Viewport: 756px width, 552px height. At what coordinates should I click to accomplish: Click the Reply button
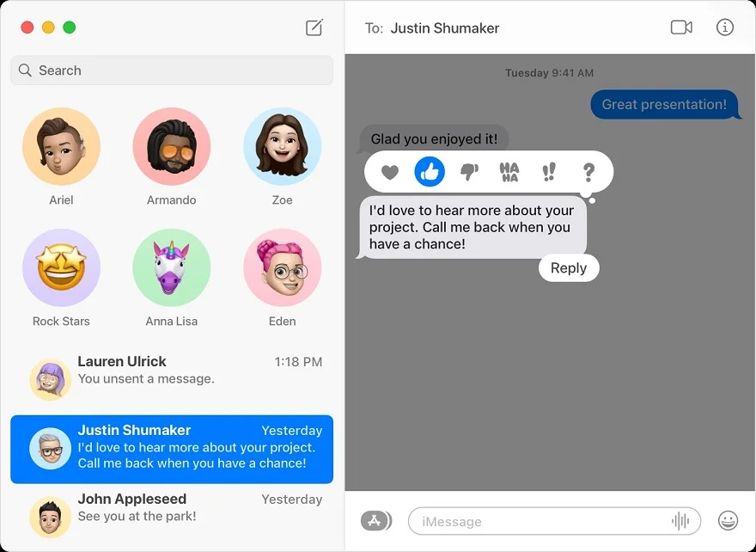click(x=569, y=268)
